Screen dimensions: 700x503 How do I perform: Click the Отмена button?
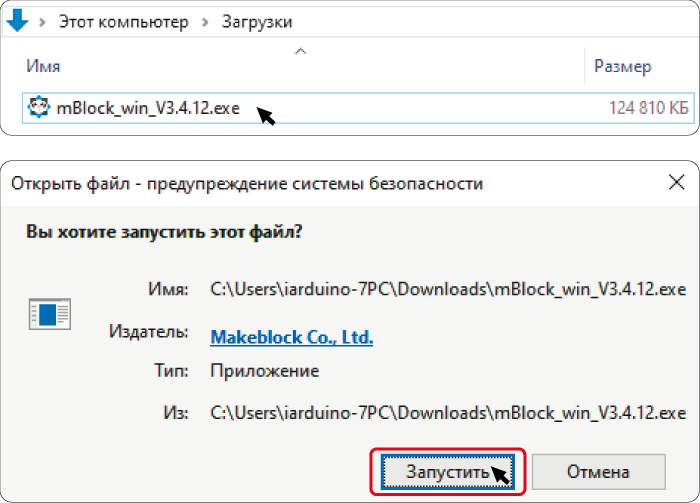tap(598, 472)
